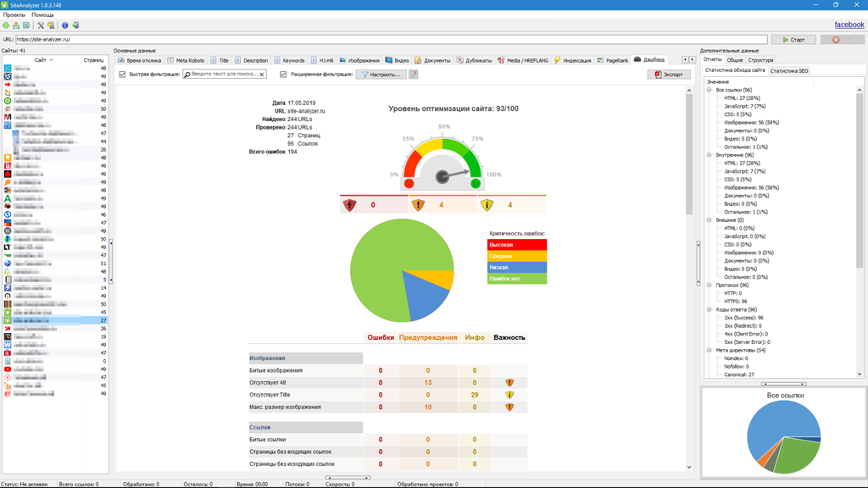Click the blue info icon in toolbar
The height and width of the screenshot is (488, 868).
[x=65, y=25]
